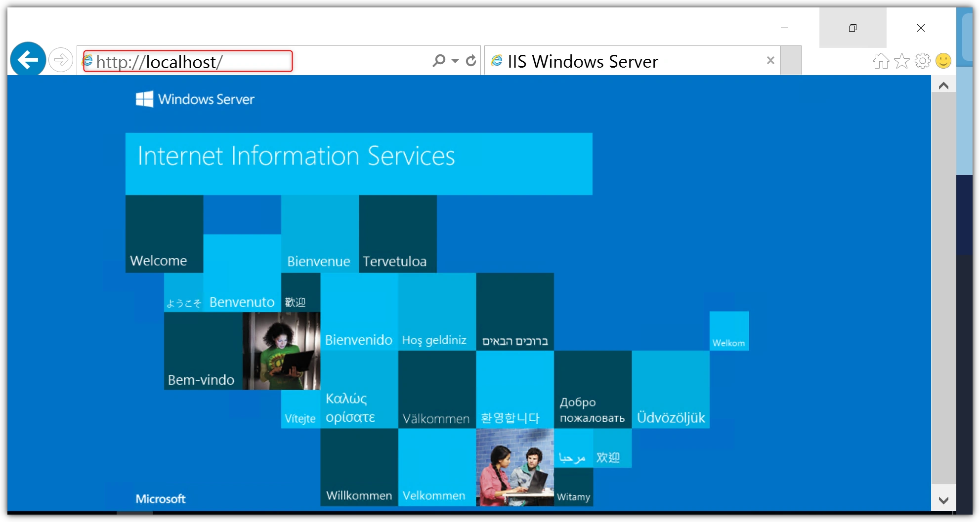Click the 歡迎 traditional Chinese tile
This screenshot has height=522, width=980.
300,292
